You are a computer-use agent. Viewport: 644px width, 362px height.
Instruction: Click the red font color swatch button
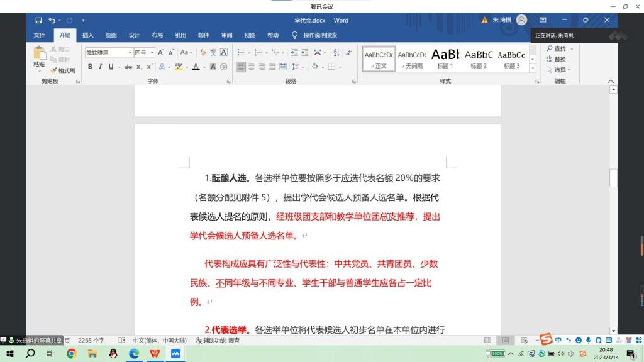pyautogui.click(x=196, y=67)
